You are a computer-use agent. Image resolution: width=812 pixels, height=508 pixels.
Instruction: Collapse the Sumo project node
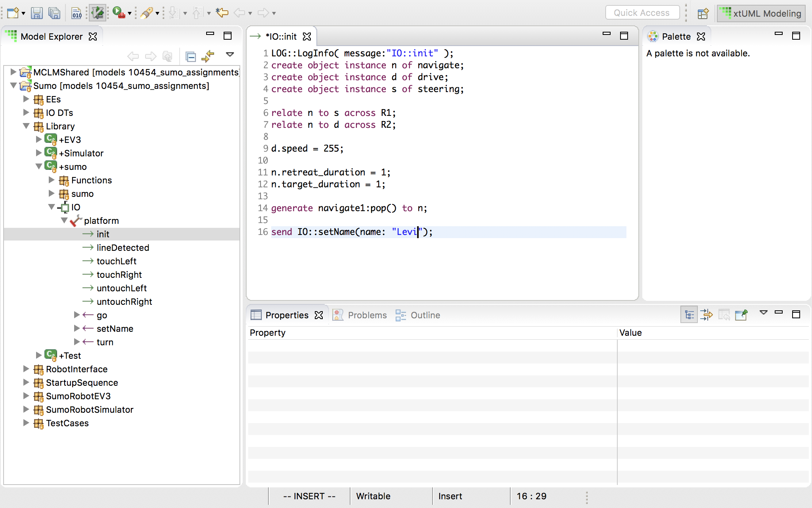(x=13, y=85)
